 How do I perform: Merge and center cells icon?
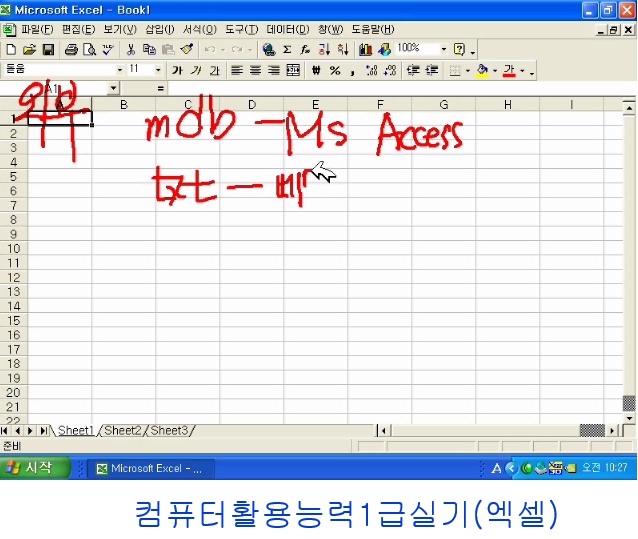point(293,71)
